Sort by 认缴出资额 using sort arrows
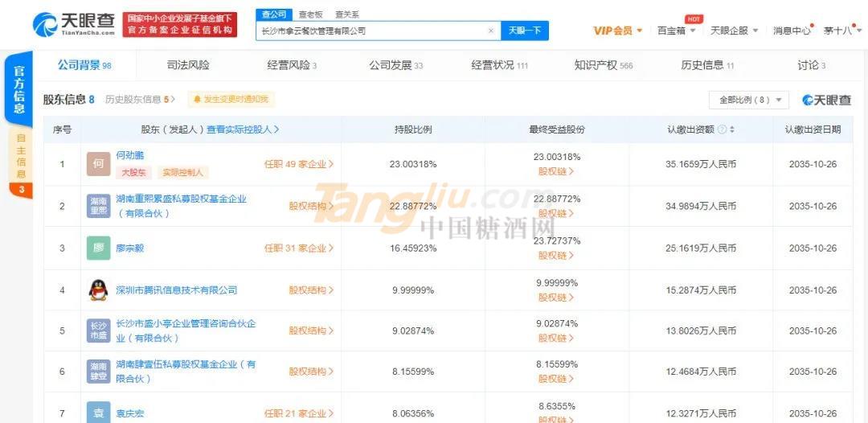The width and height of the screenshot is (868, 423). (732, 129)
